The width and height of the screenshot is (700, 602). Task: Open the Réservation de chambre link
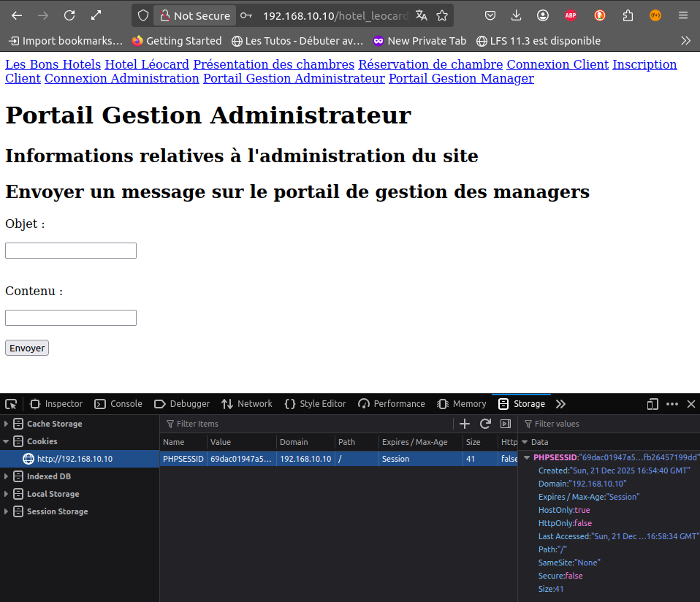(x=430, y=64)
